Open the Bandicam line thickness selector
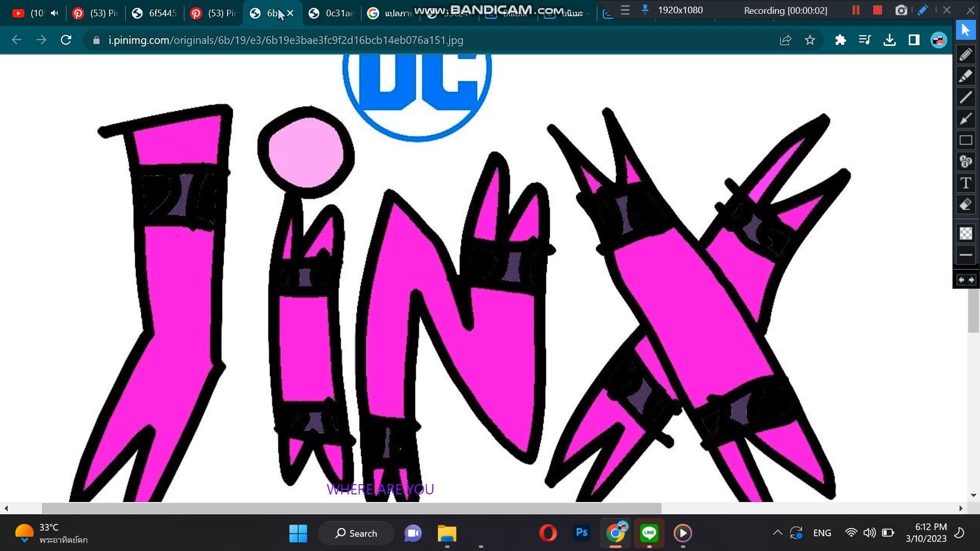The width and height of the screenshot is (980, 551). [965, 255]
